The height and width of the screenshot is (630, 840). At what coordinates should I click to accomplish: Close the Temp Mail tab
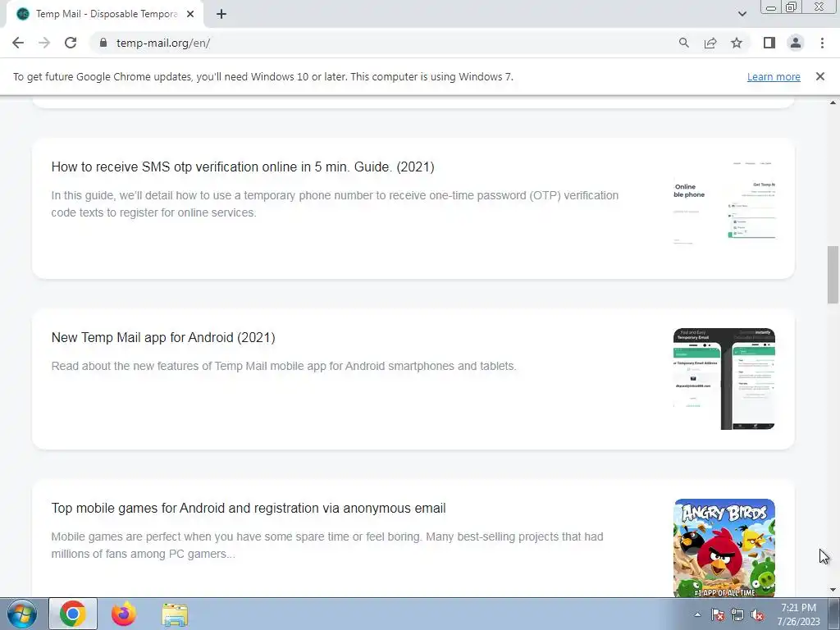pyautogui.click(x=190, y=14)
